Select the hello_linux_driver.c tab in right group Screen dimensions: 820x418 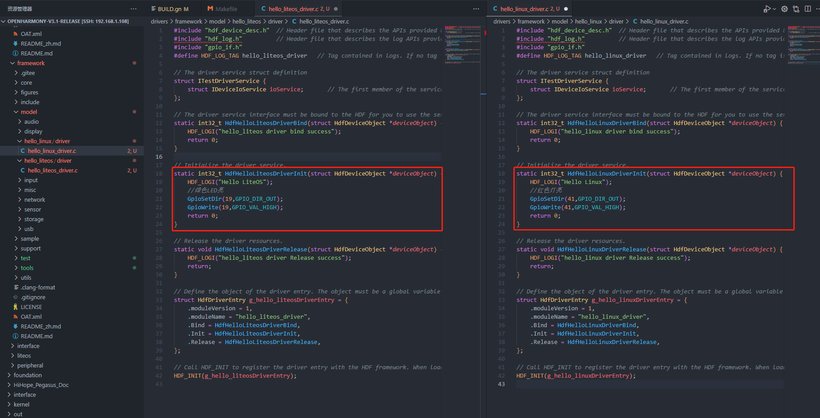(530, 9)
